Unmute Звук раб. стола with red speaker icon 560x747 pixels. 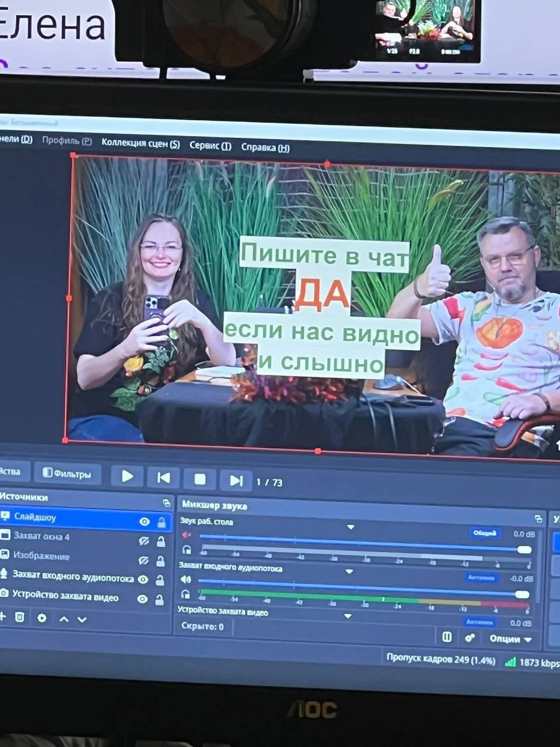click(x=187, y=535)
